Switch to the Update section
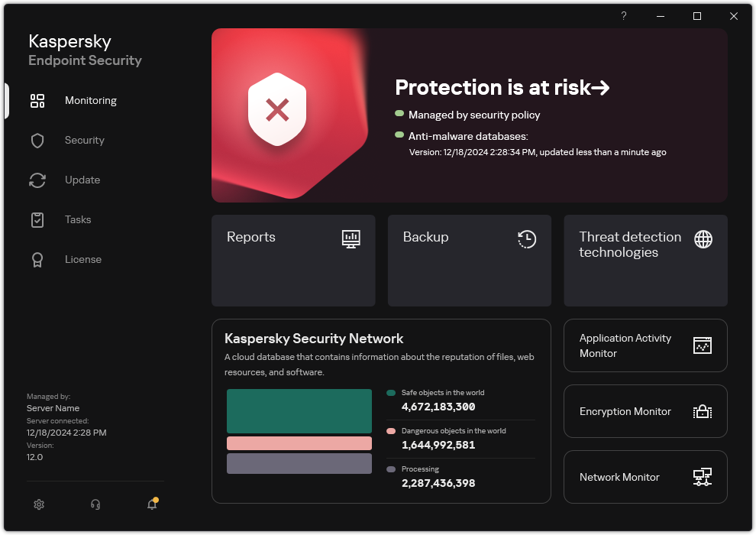Image resolution: width=756 pixels, height=535 pixels. pos(81,180)
